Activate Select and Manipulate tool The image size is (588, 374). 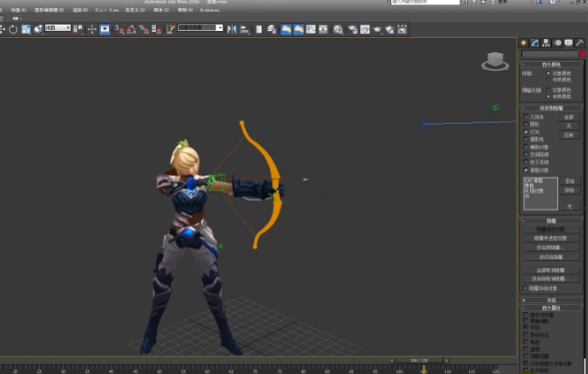[92, 29]
